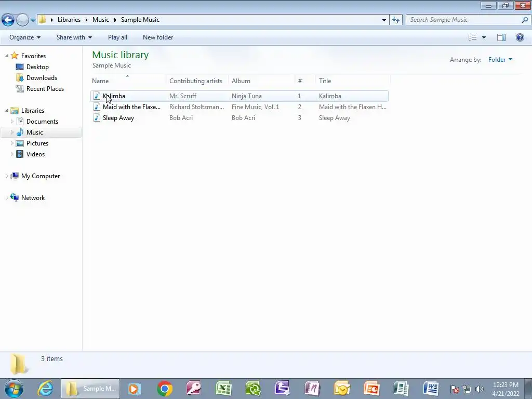Sort by the Title column header

coord(353,81)
